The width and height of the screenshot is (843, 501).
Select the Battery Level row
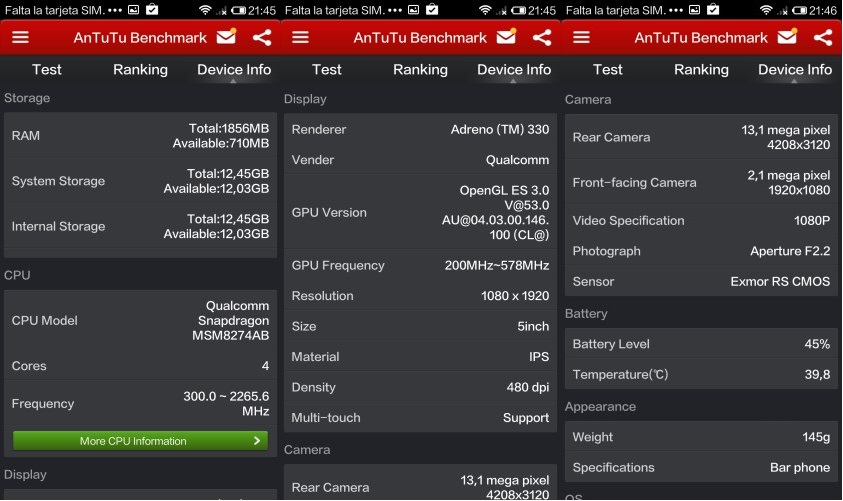pos(701,344)
